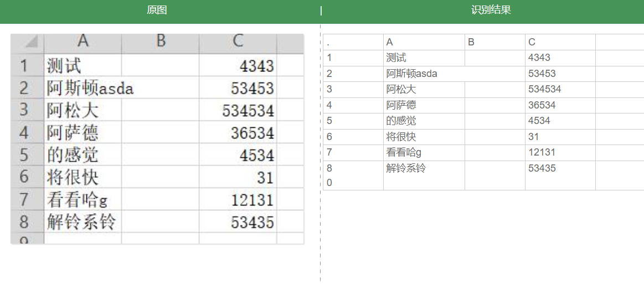644x284 pixels.
Task: Click row number 5 in result table
Action: [x=353, y=121]
